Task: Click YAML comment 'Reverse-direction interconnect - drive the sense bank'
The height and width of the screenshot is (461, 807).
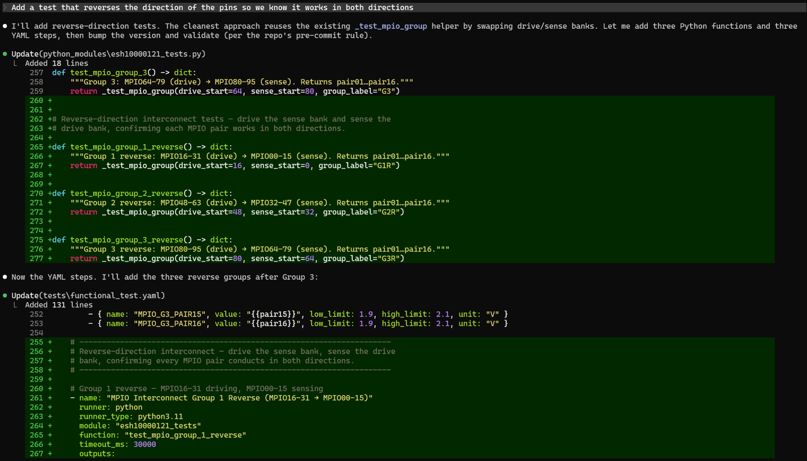Action: [237, 351]
